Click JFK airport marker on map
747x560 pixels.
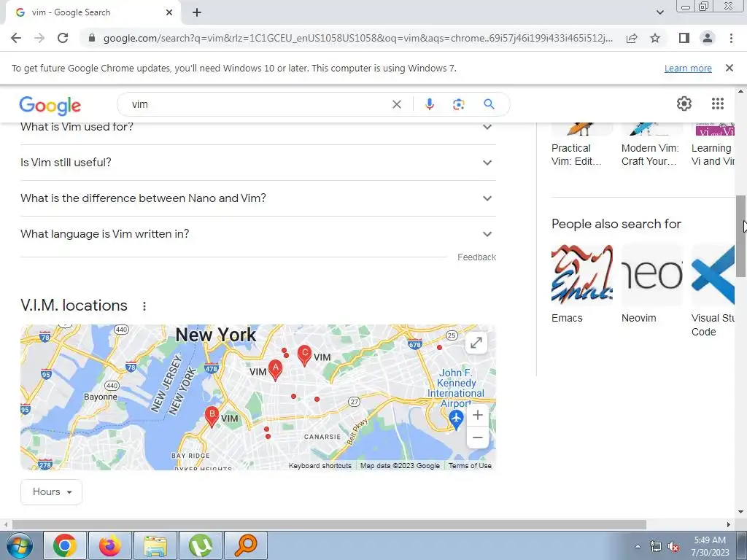point(456,419)
